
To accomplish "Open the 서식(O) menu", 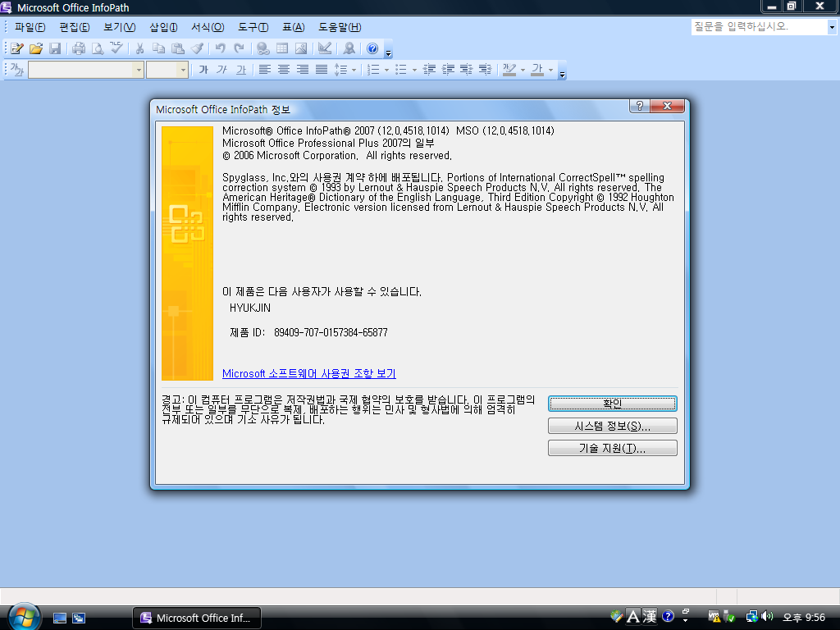I will pyautogui.click(x=208, y=27).
